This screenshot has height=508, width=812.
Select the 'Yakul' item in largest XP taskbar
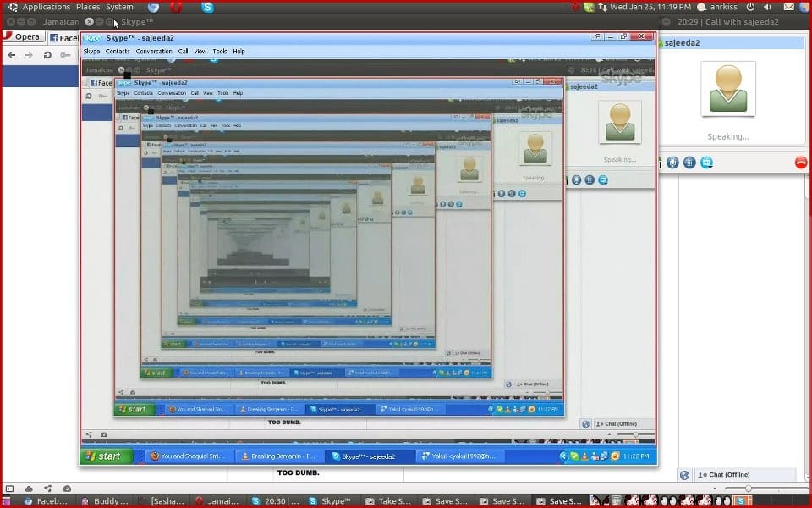click(458, 456)
